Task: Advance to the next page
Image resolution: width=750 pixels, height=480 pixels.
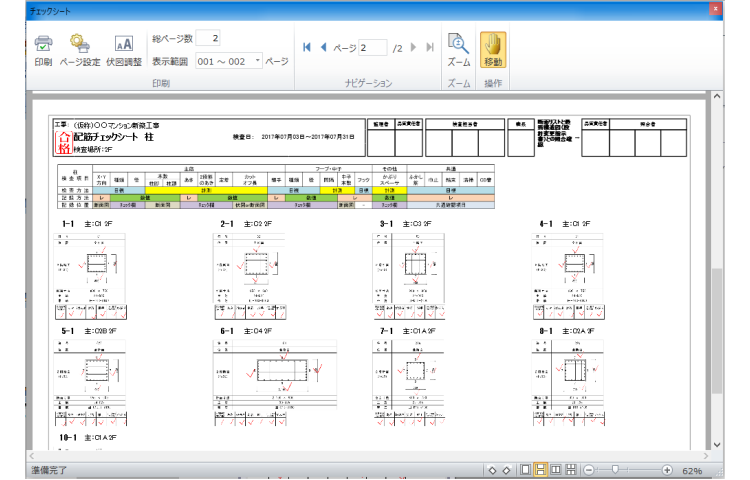Action: [x=414, y=47]
